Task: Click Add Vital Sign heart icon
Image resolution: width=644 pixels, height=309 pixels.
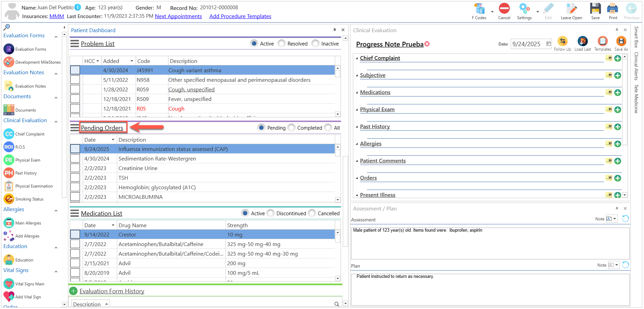Action: pyautogui.click(x=9, y=297)
